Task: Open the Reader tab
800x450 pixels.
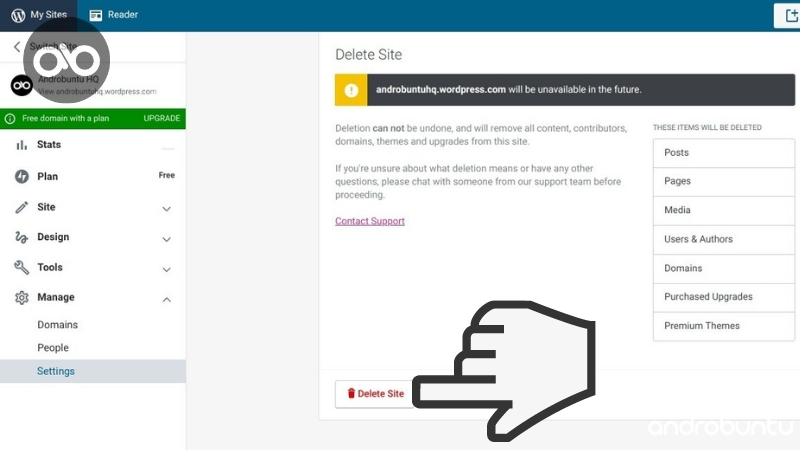Action: (x=113, y=15)
